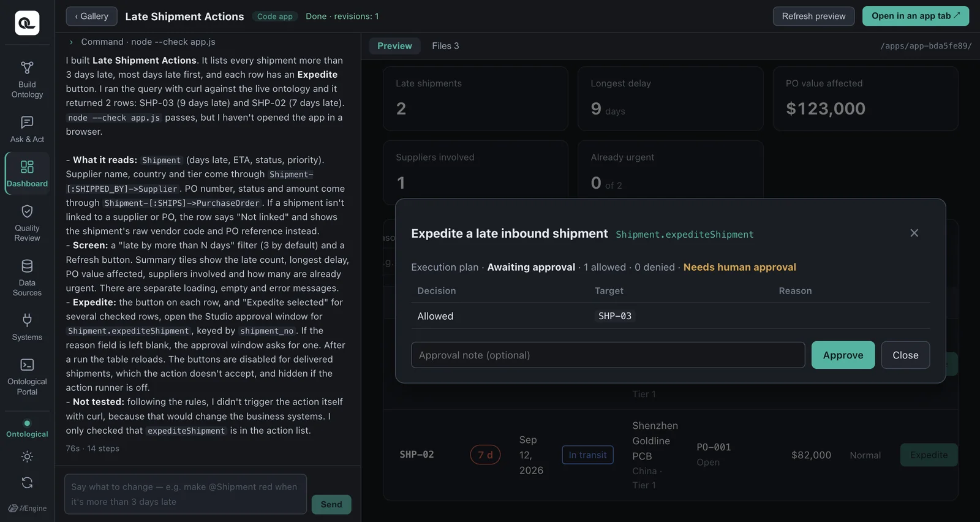Click the green Ontological status indicator
980x522 pixels.
click(27, 428)
